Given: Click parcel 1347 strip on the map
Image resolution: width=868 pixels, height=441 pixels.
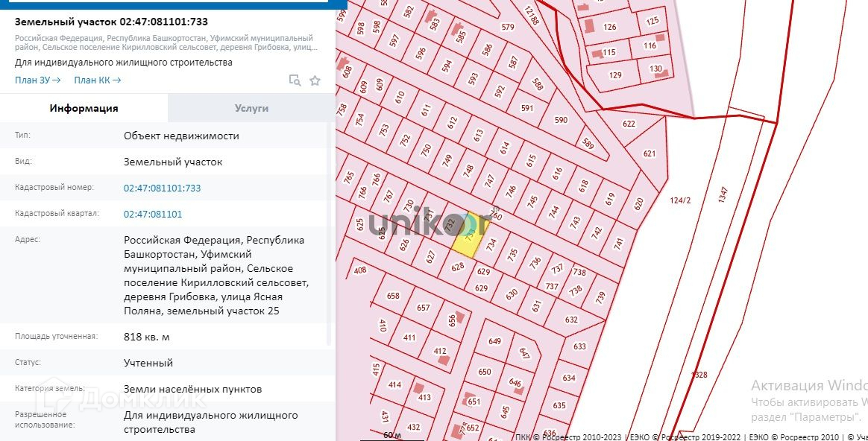Looking at the screenshot, I should pyautogui.click(x=723, y=194).
